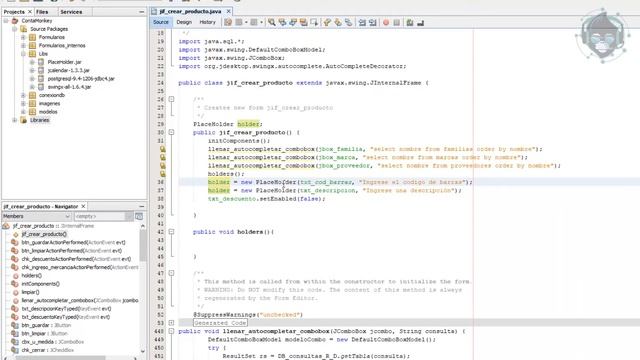Expand the conexiondb package

point(23,95)
